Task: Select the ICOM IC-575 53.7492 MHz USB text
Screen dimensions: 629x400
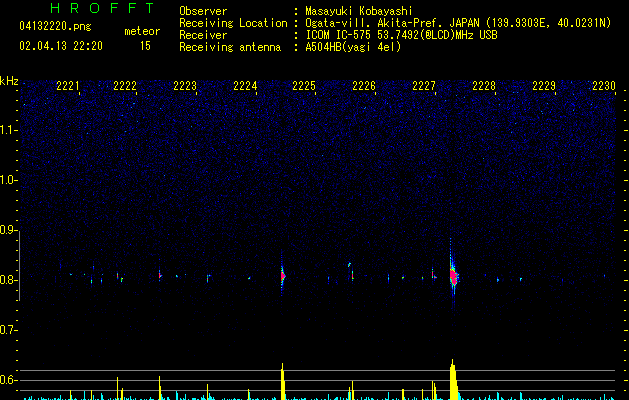Action: coord(401,35)
